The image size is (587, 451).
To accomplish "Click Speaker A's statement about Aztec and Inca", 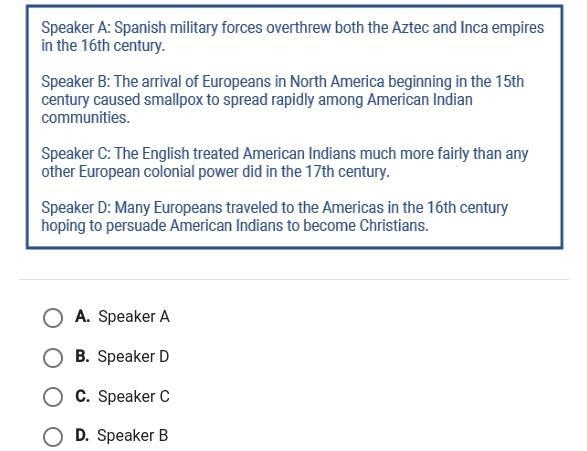I will point(292,37).
